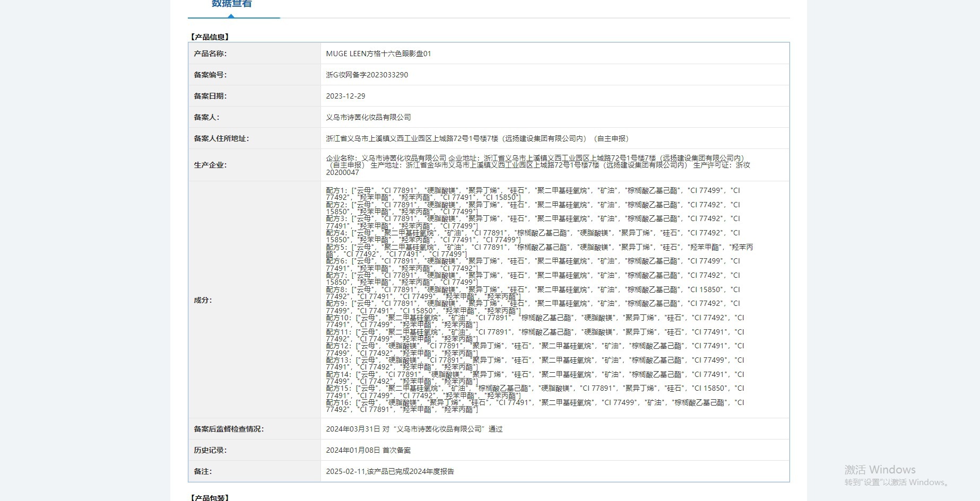Screen dimensions: 980x501
Task: Click the 配方1 ingredient list
Action: (x=533, y=194)
